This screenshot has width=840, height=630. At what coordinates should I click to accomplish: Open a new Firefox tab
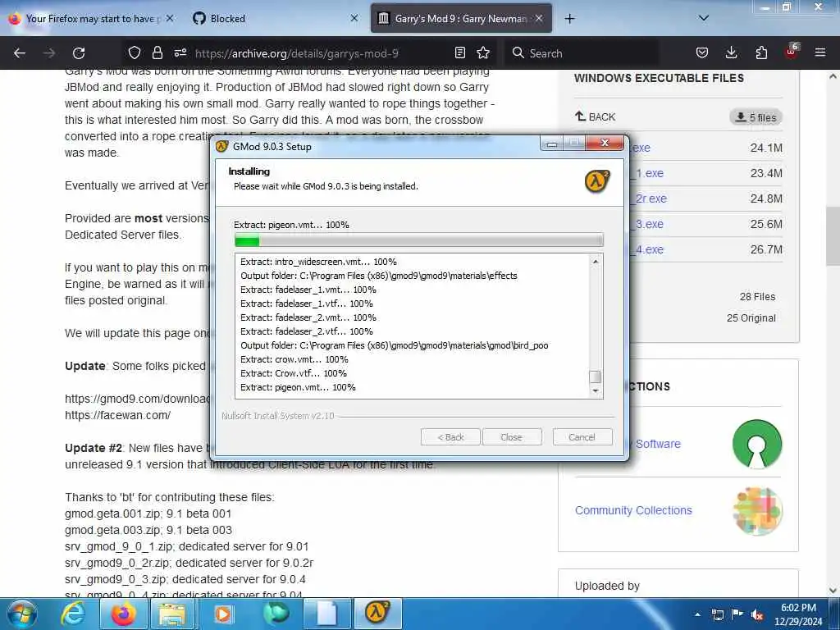569,19
